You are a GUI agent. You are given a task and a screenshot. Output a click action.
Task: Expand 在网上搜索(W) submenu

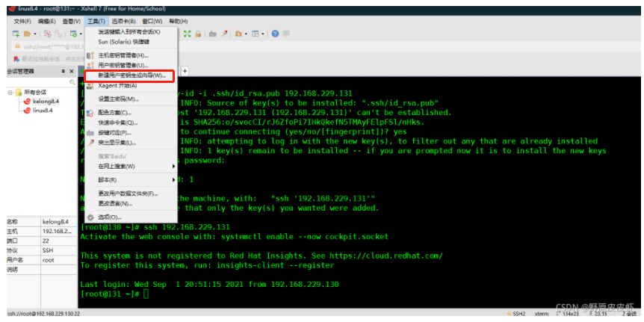(131, 167)
